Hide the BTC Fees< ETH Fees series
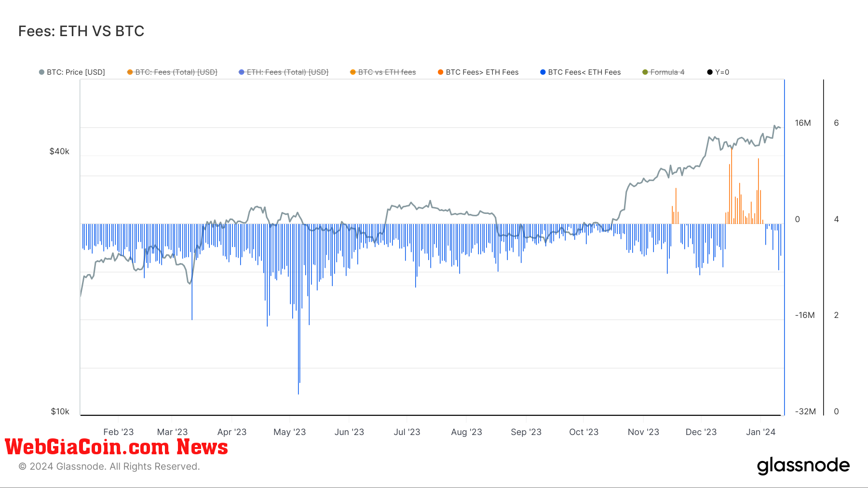868x488 pixels. tap(580, 72)
